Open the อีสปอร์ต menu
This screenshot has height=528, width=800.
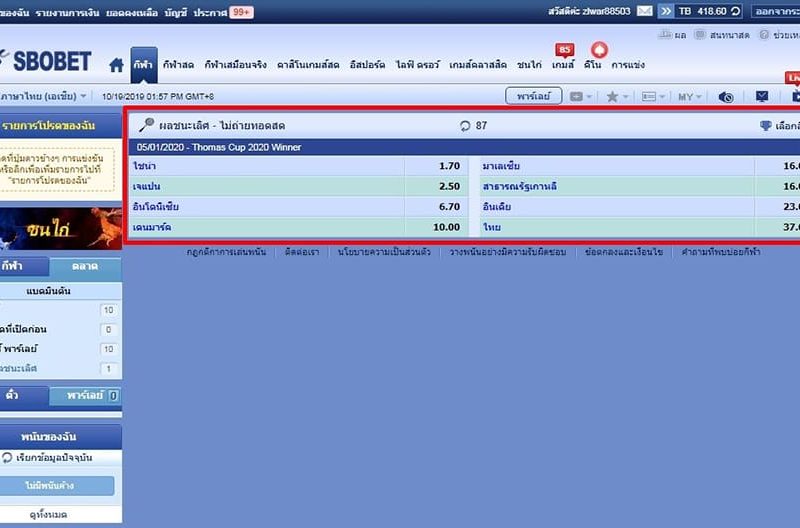367,65
